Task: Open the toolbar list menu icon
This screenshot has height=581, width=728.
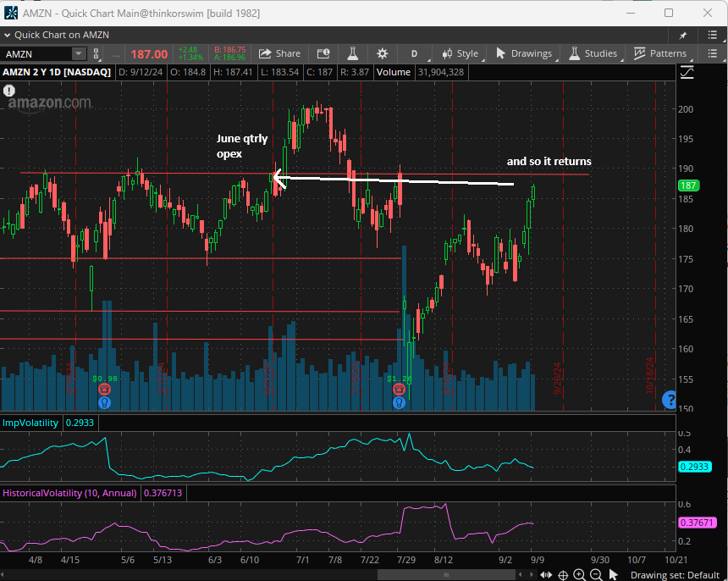Action: (x=713, y=53)
